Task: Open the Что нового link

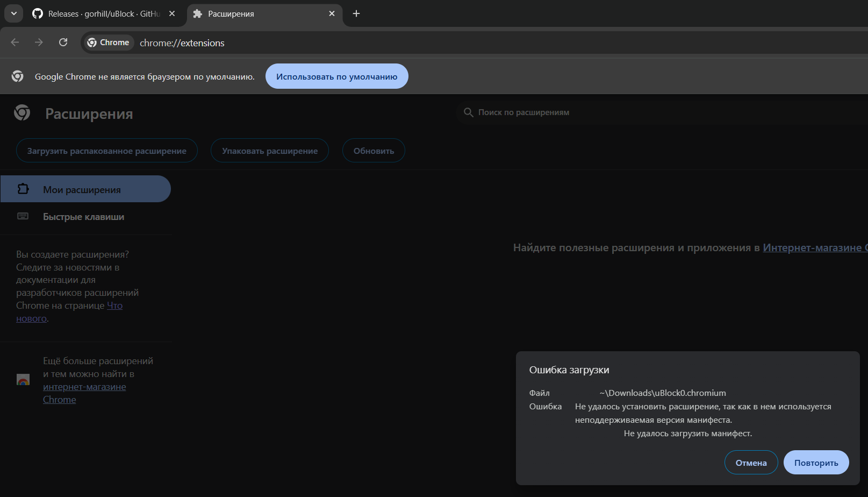Action: 114,306
